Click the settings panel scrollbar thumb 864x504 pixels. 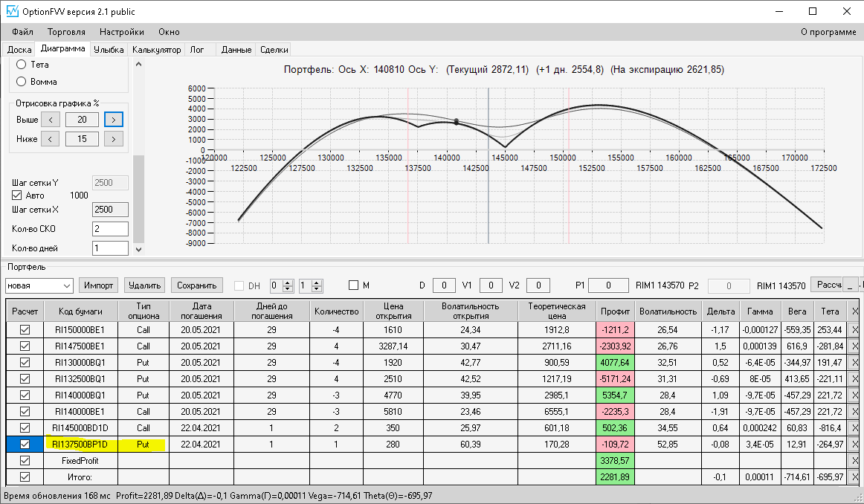tap(139, 198)
